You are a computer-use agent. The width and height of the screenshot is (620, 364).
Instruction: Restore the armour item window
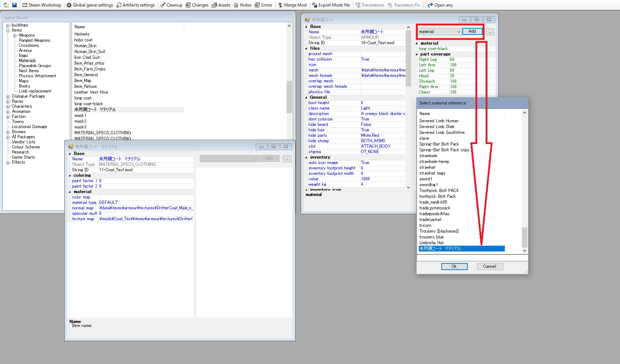click(x=477, y=20)
